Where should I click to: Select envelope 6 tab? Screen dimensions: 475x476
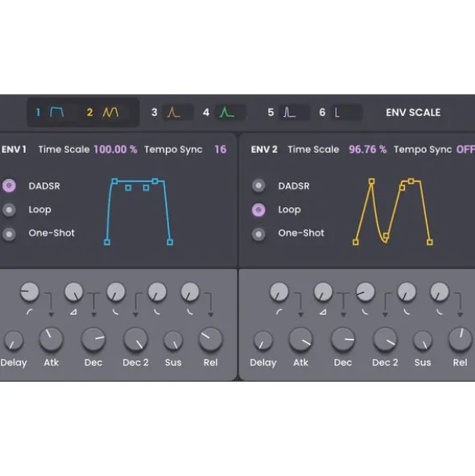341,112
